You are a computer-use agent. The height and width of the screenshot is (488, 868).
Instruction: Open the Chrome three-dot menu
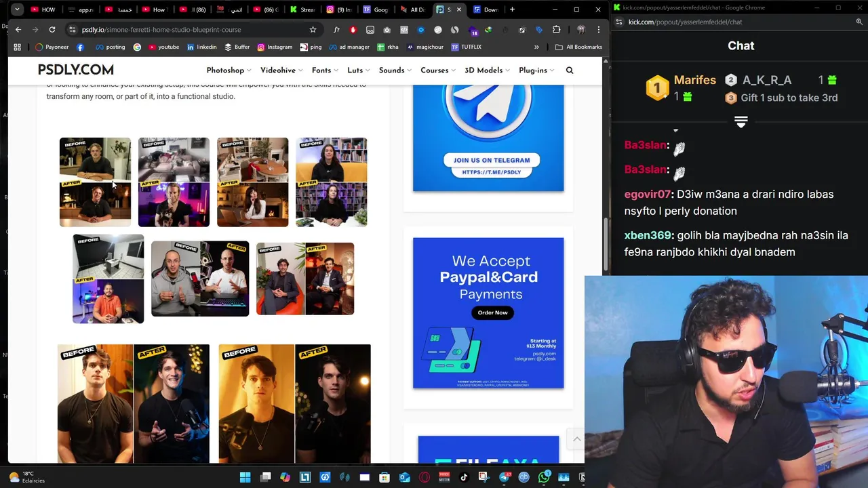598,30
